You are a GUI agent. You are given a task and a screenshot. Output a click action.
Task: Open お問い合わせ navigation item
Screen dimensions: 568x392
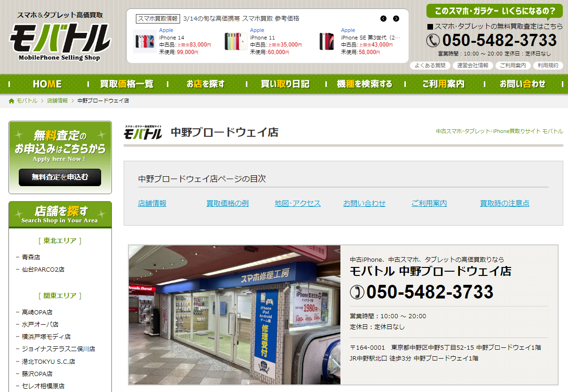click(x=522, y=84)
